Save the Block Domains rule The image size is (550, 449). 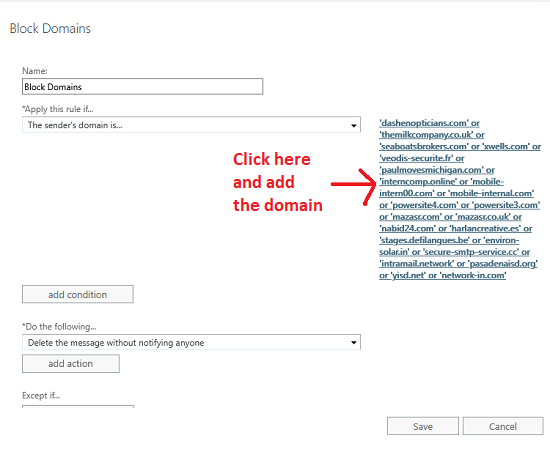coord(423,426)
